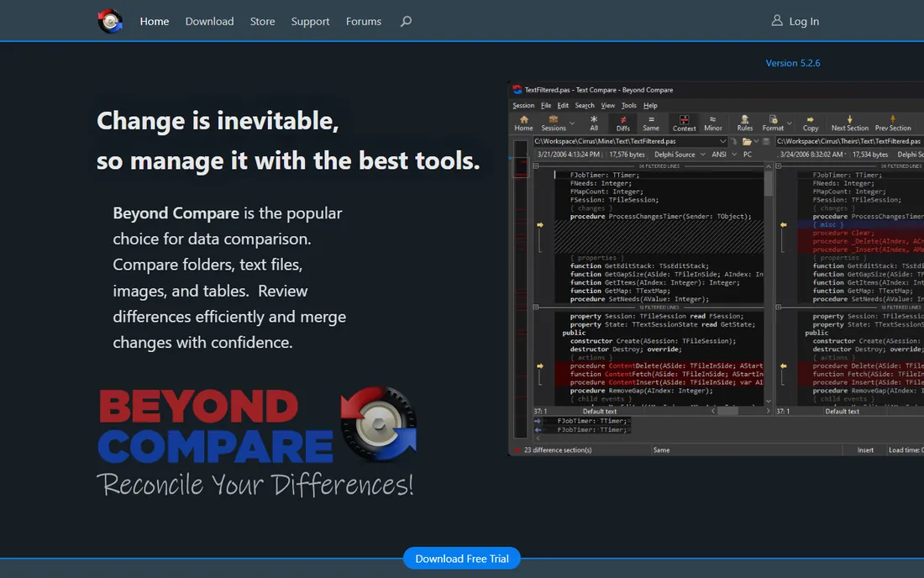
Task: Click the Sessions briefcase toolbar icon
Action: click(x=553, y=123)
